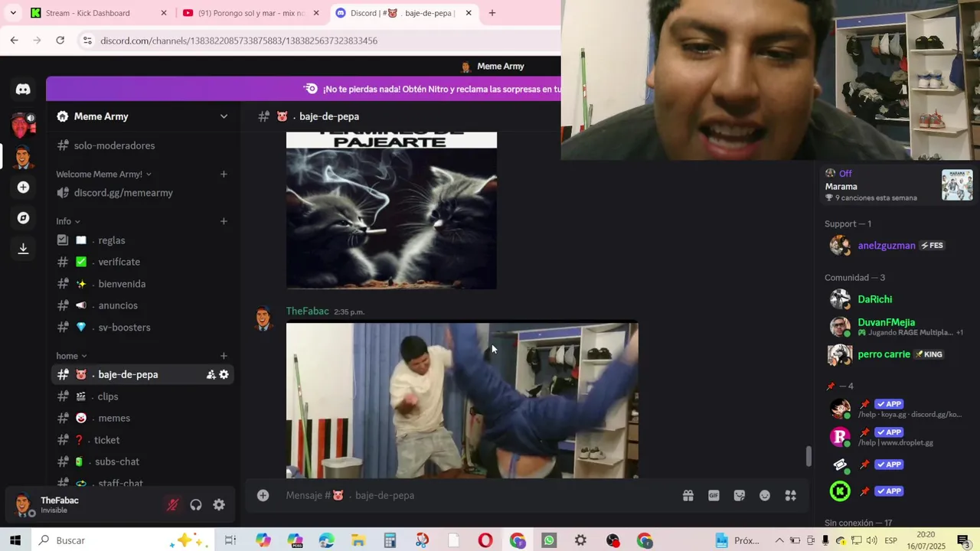Open Discover servers compass icon
Viewport: 980px width, 551px height.
coord(23,218)
